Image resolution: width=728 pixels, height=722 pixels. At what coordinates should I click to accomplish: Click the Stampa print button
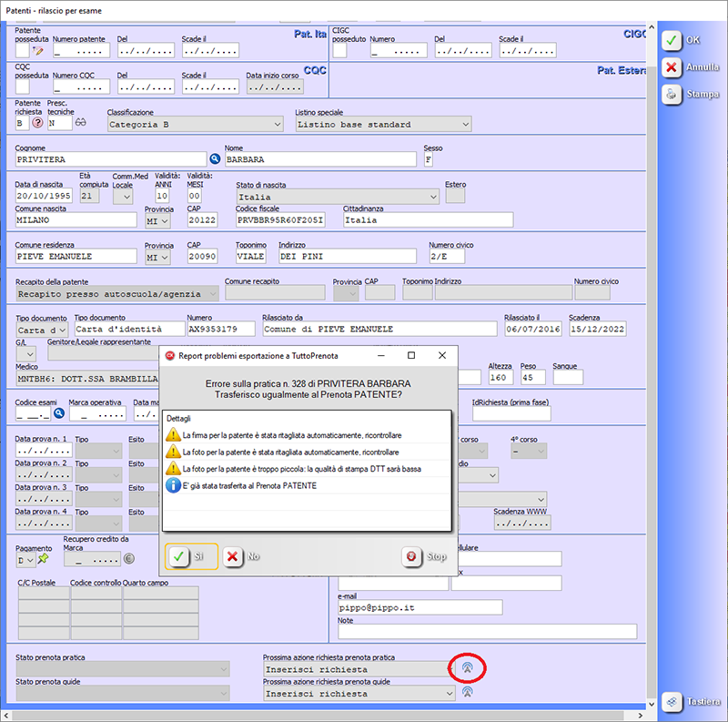tap(693, 94)
